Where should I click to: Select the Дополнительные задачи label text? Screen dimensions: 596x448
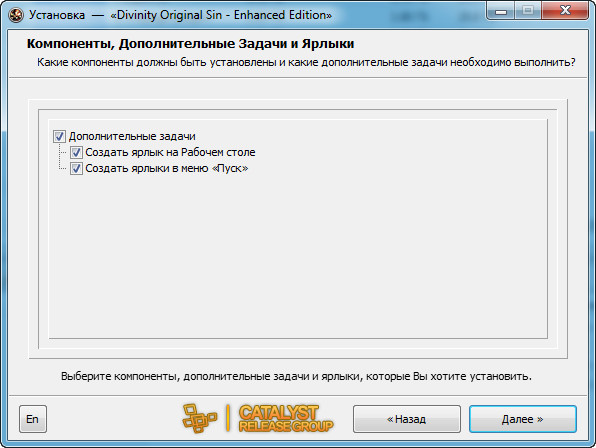pos(132,136)
